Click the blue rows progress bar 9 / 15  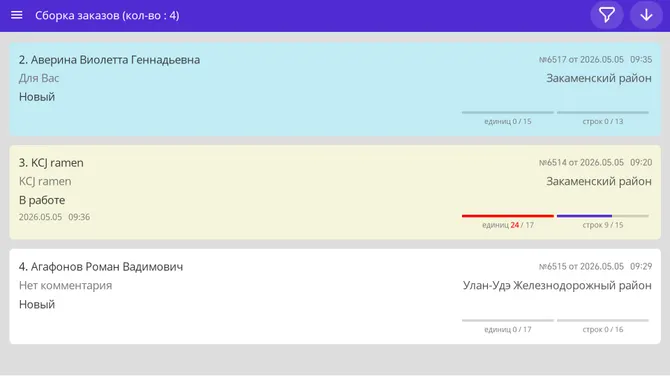point(602,216)
